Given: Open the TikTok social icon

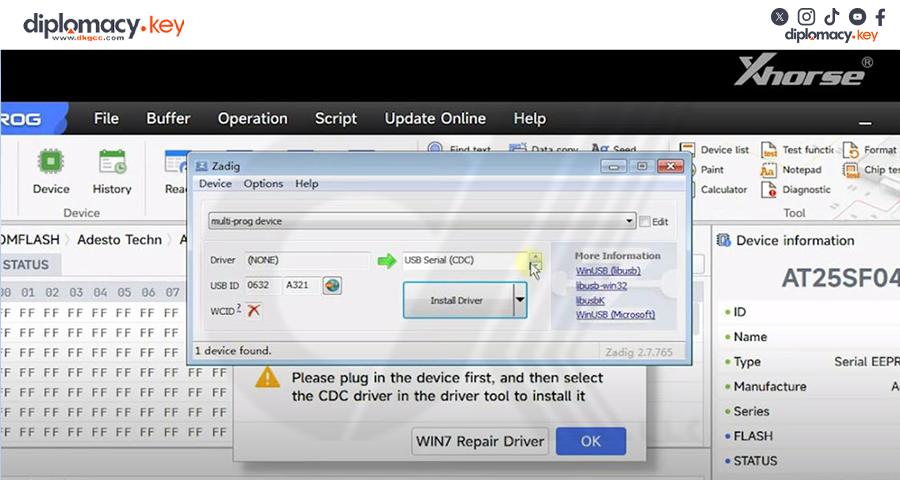Looking at the screenshot, I should [x=832, y=17].
